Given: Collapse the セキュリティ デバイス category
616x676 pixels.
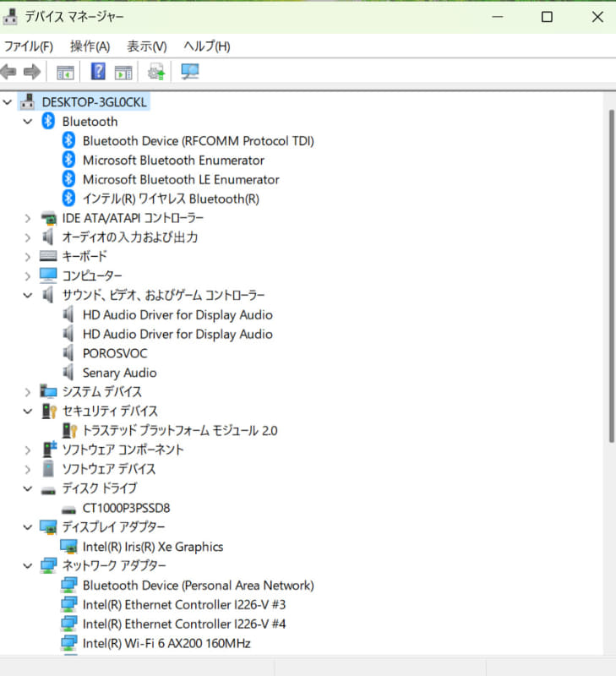Looking at the screenshot, I should click(x=28, y=412).
